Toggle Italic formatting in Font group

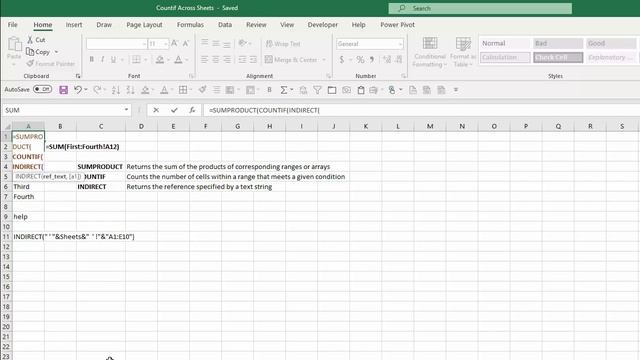coord(102,60)
